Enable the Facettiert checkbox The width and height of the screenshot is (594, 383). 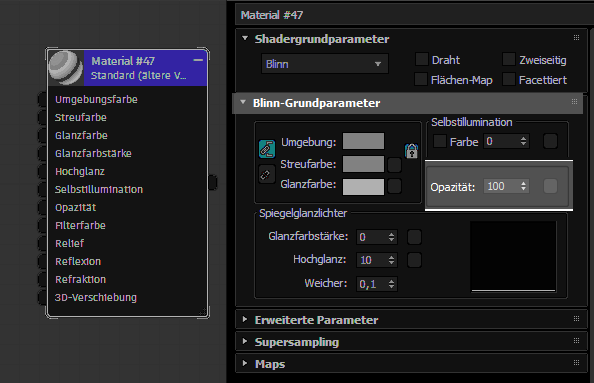(509, 80)
